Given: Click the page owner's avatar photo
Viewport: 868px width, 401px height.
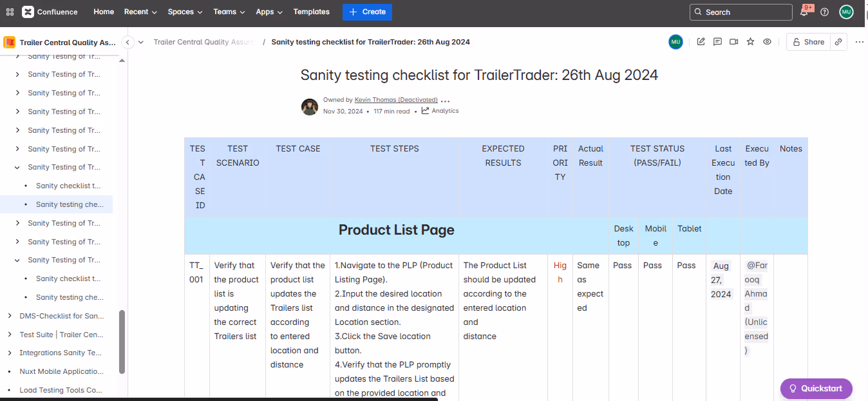Looking at the screenshot, I should pyautogui.click(x=310, y=107).
